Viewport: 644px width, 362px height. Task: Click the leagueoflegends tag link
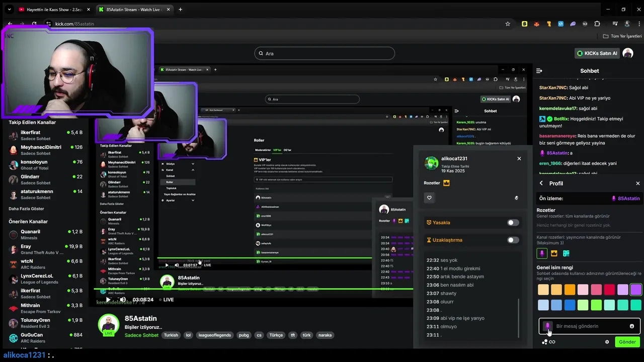(214, 335)
